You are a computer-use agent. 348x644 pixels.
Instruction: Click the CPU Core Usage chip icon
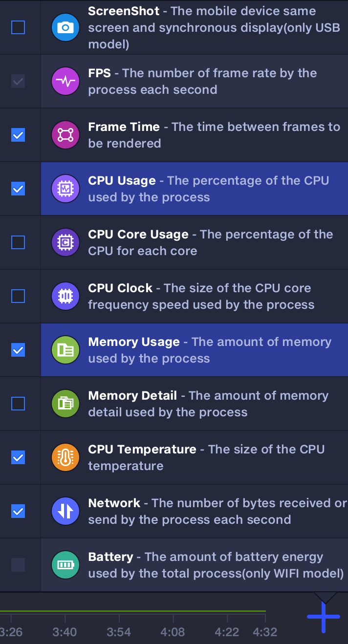pos(65,242)
